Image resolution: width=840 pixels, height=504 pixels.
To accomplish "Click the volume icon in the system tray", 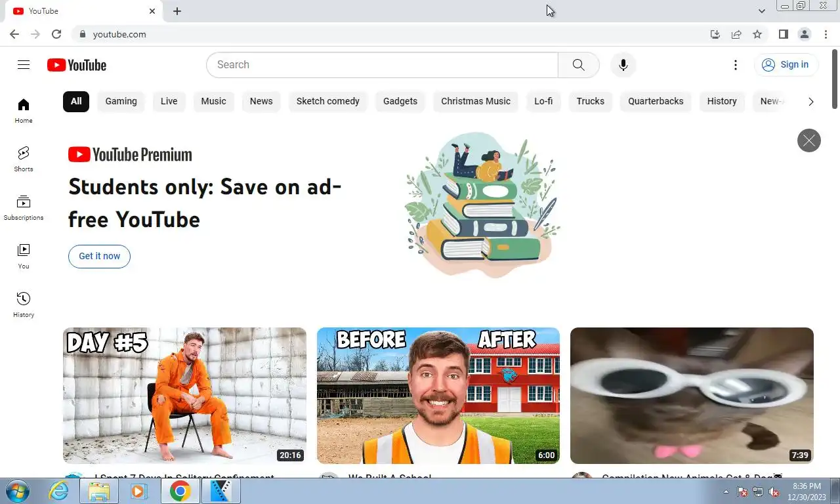I will tap(774, 492).
